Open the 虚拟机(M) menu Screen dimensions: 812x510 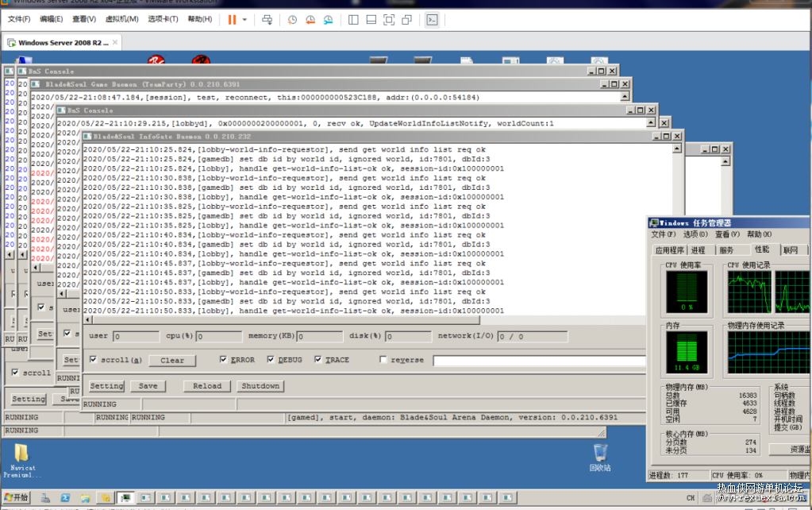[x=121, y=19]
